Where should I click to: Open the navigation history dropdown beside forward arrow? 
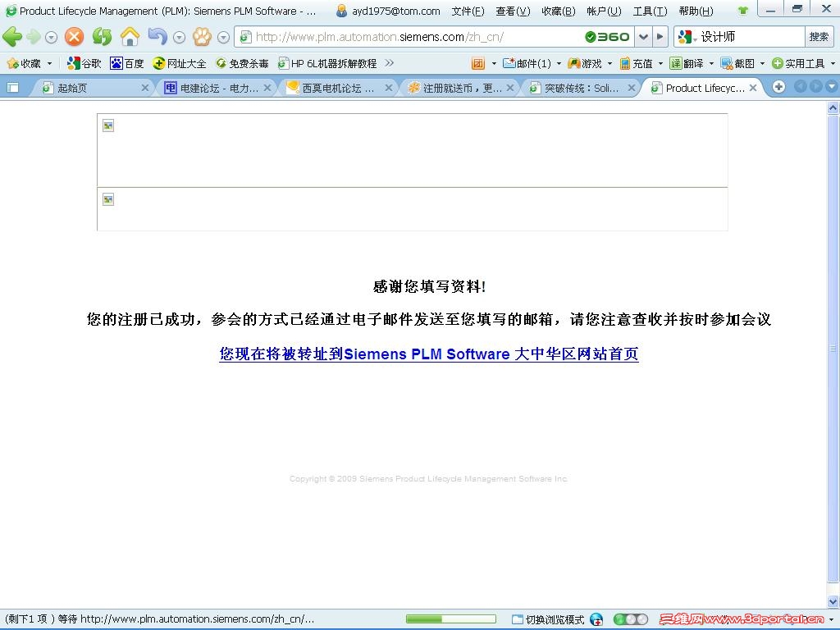(52, 38)
